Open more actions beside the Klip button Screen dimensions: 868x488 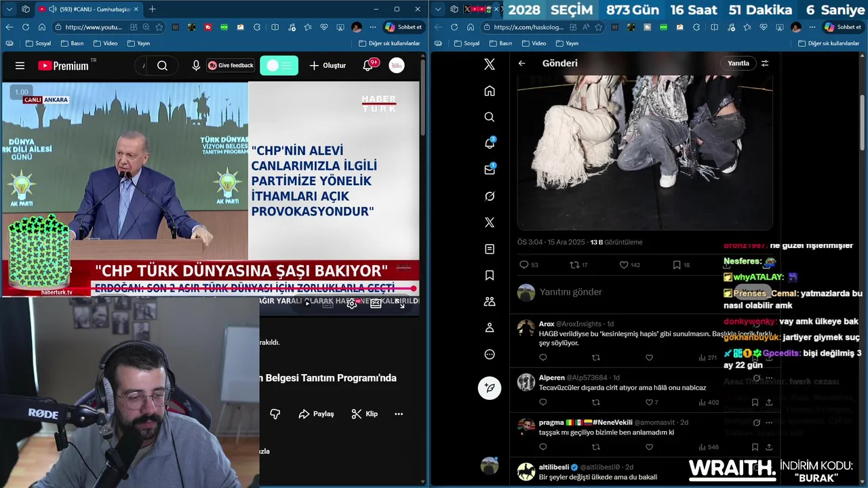pyautogui.click(x=399, y=413)
